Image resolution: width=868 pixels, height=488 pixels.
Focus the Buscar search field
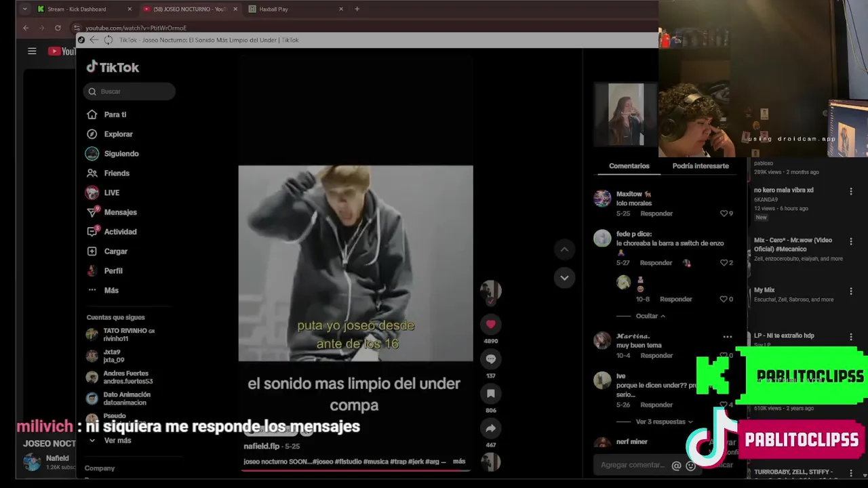click(x=130, y=91)
